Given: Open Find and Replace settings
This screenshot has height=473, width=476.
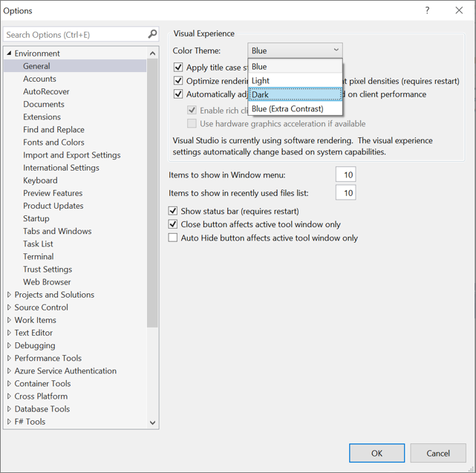Looking at the screenshot, I should (x=53, y=130).
